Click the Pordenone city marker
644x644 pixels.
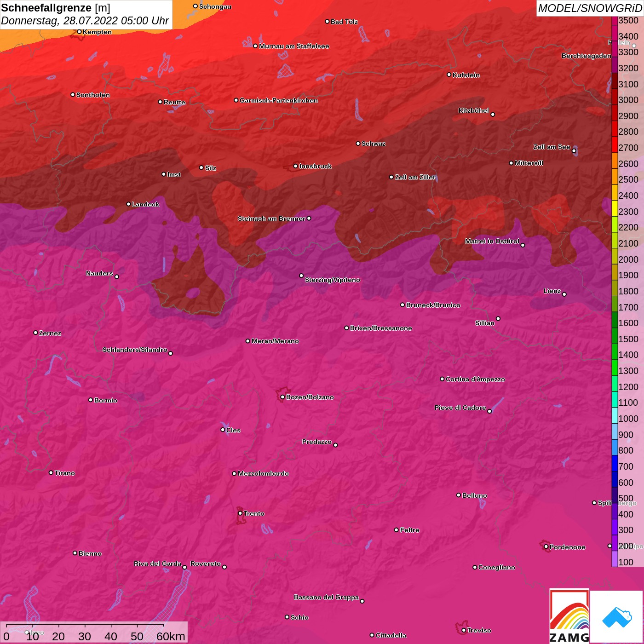[546, 547]
